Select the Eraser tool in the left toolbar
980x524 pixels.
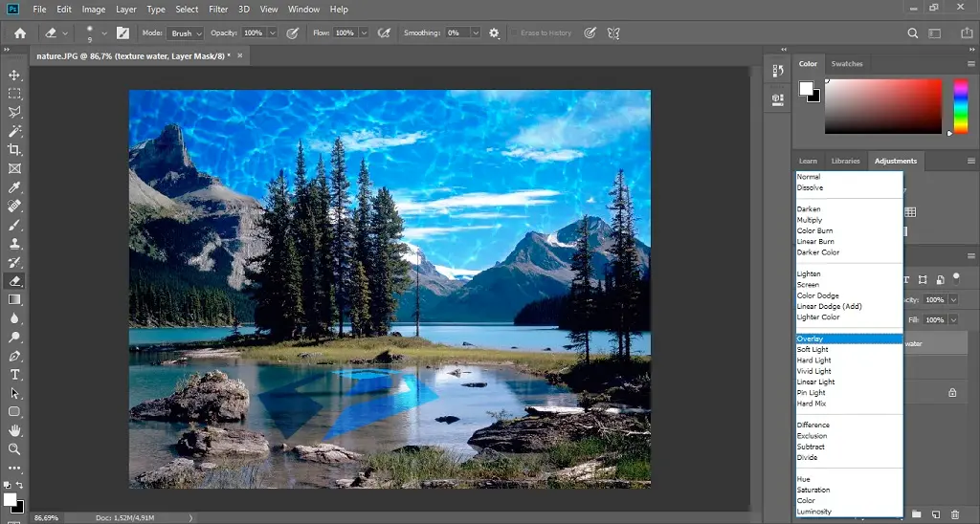(14, 281)
